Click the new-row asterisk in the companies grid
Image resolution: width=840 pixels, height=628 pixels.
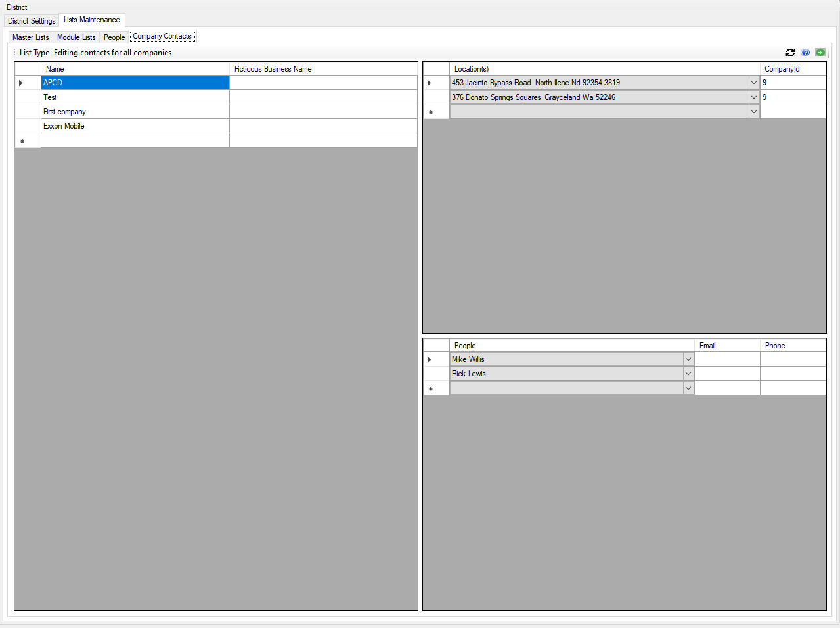[x=22, y=141]
